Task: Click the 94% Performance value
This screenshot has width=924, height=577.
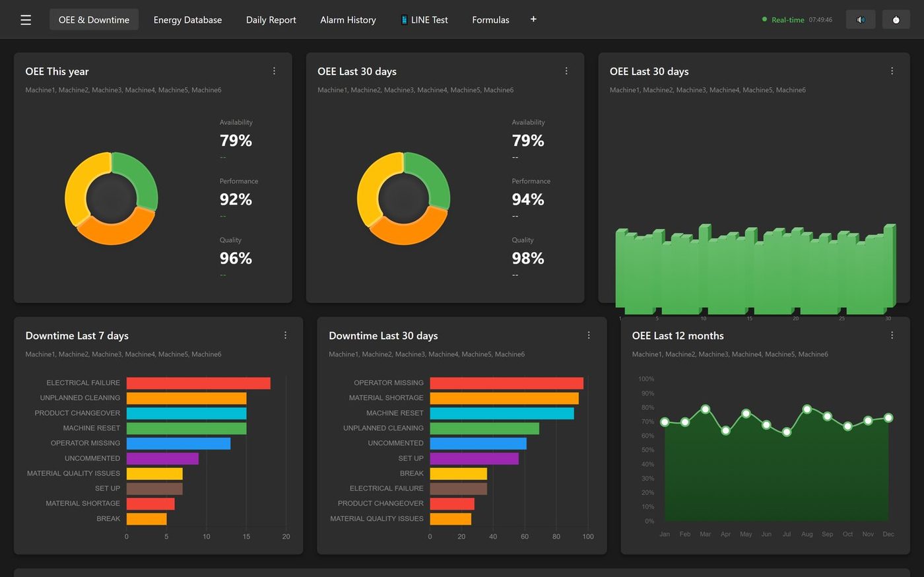Action: point(528,199)
